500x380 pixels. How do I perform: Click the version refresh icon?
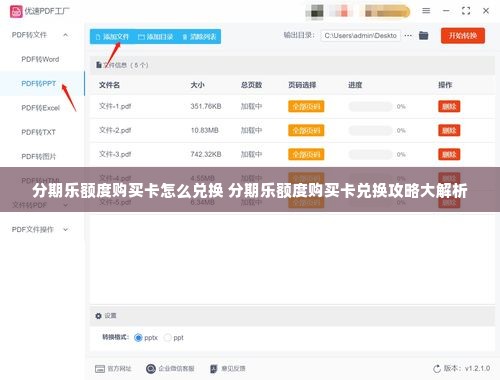click(x=437, y=369)
